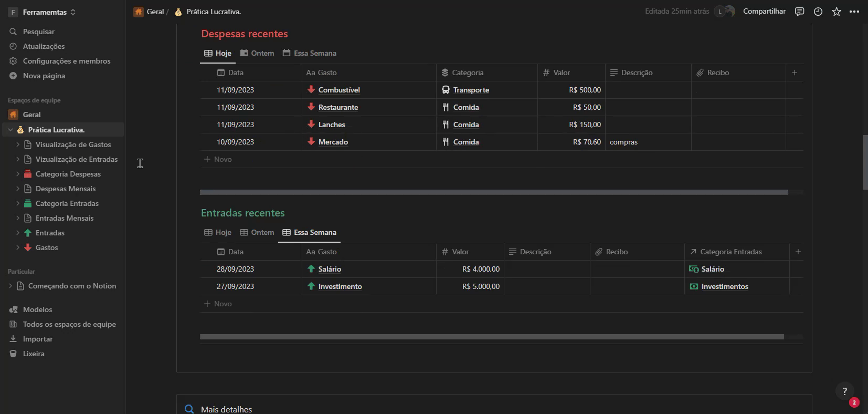This screenshot has width=868, height=414.
Task: Click Novo under Despesas recentes table
Action: pyautogui.click(x=218, y=159)
